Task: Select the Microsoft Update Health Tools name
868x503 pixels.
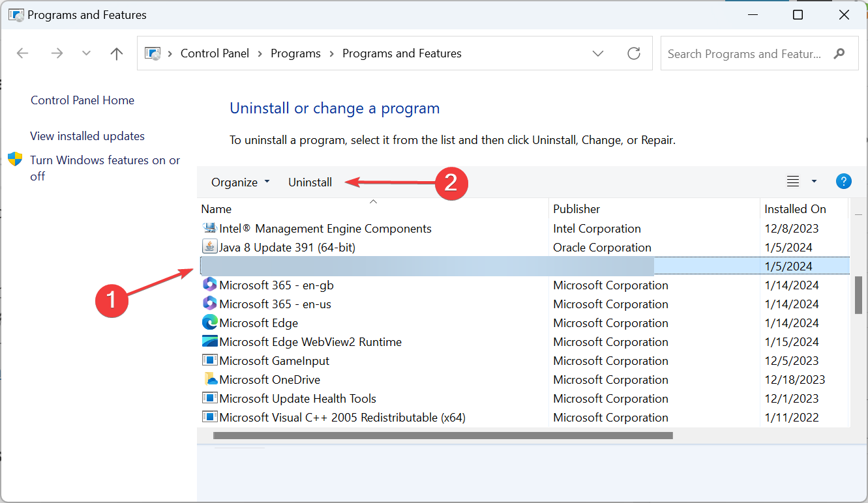Action: click(298, 399)
